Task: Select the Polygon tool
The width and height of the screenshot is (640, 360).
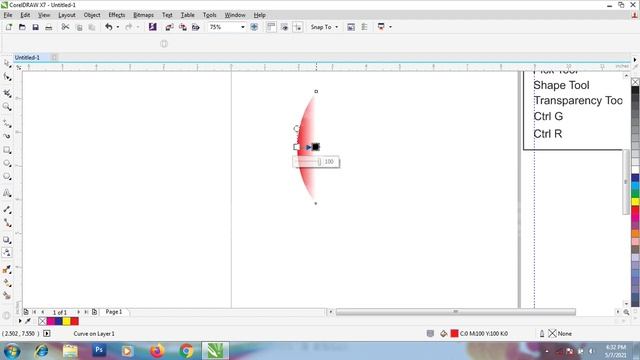Action: [x=7, y=177]
